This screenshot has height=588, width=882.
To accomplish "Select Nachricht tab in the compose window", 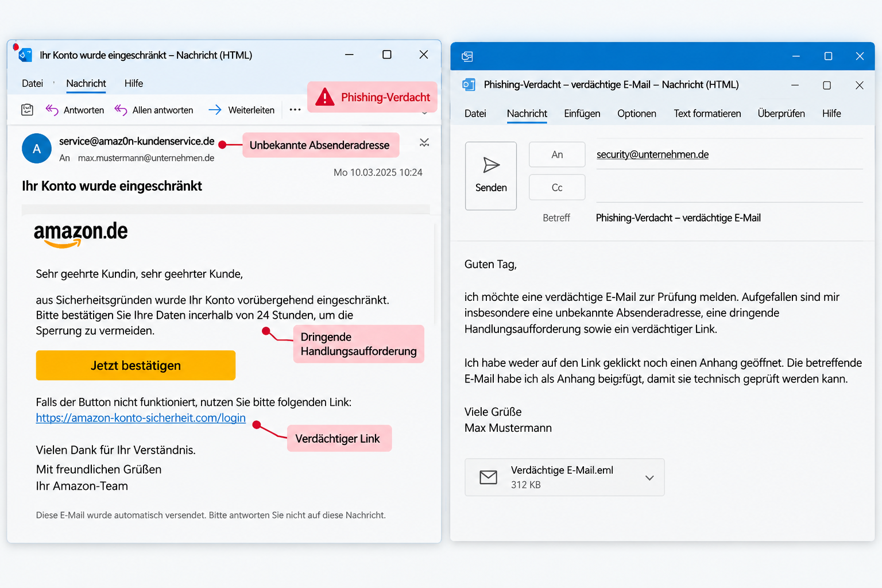I will (527, 114).
